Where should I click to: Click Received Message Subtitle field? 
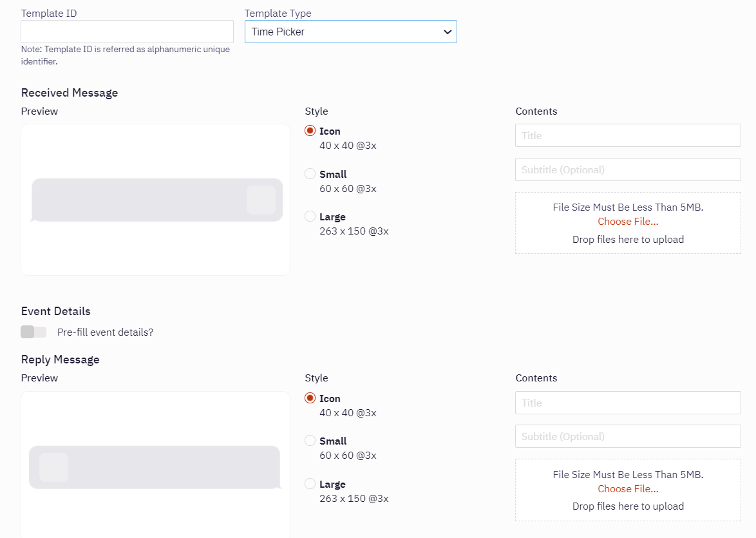click(628, 169)
